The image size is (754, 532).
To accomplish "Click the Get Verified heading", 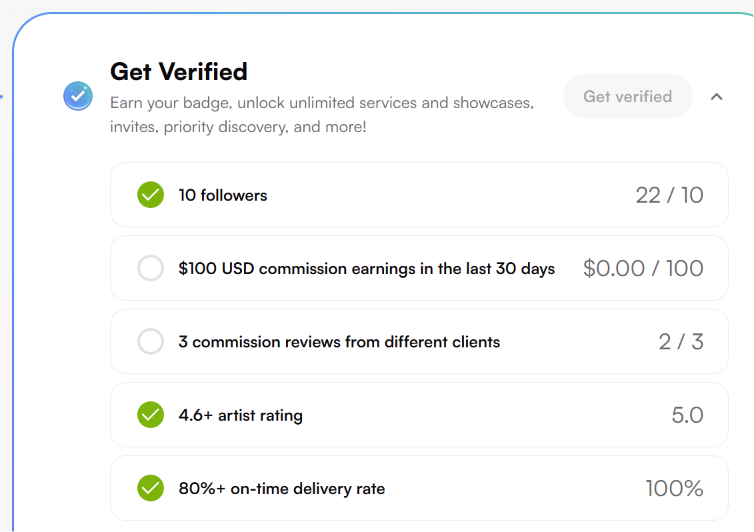I will pos(179,72).
